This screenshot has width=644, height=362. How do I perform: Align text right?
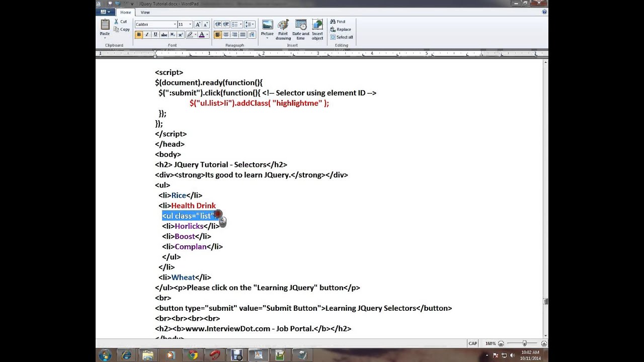click(x=234, y=35)
